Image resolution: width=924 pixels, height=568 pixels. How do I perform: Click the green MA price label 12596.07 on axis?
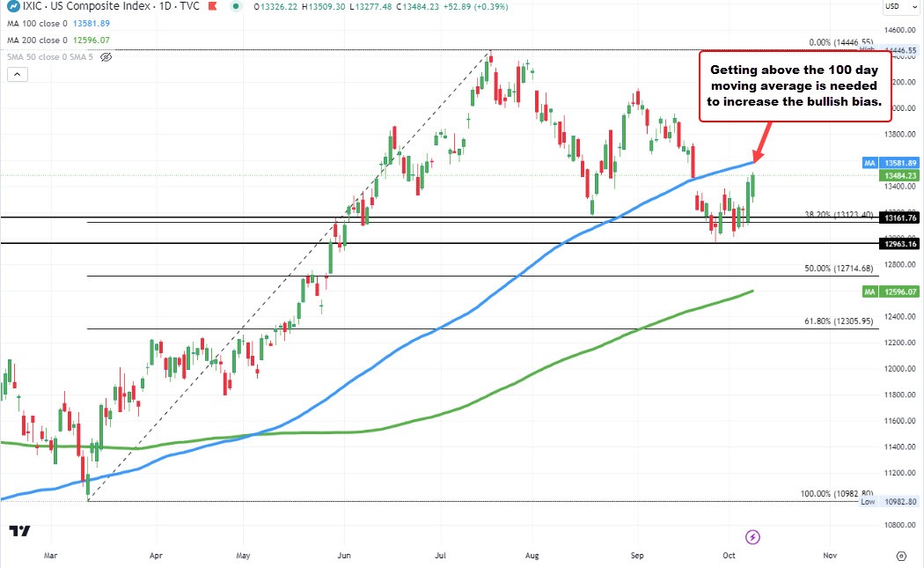click(900, 292)
